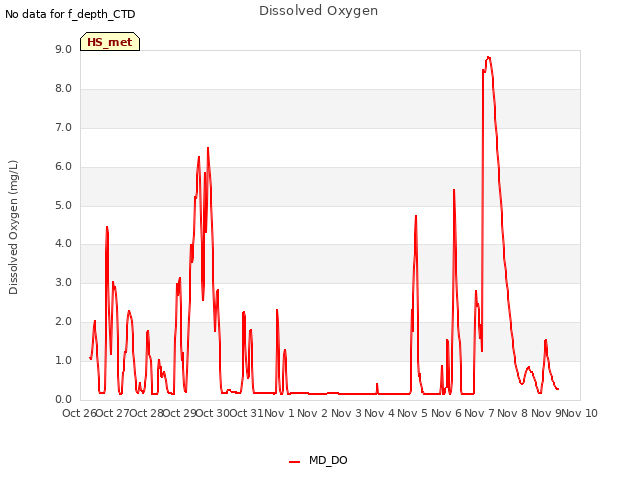Image resolution: width=640 pixels, height=480 pixels.
Task: Click the highest peak near 8.8 mg/L
Action: click(x=488, y=57)
